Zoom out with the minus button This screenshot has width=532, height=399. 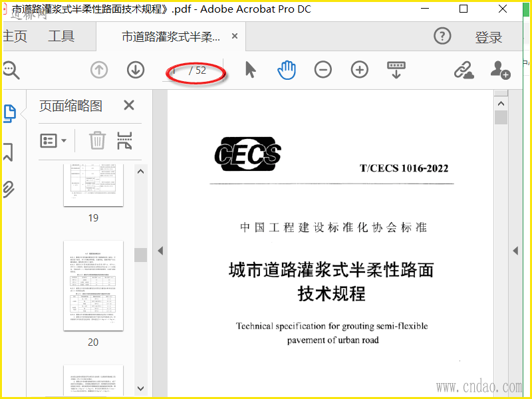coord(323,70)
